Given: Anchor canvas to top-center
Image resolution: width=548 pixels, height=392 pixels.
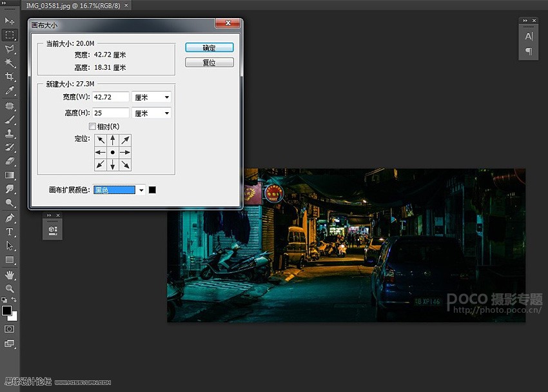Looking at the screenshot, I should pos(113,140).
